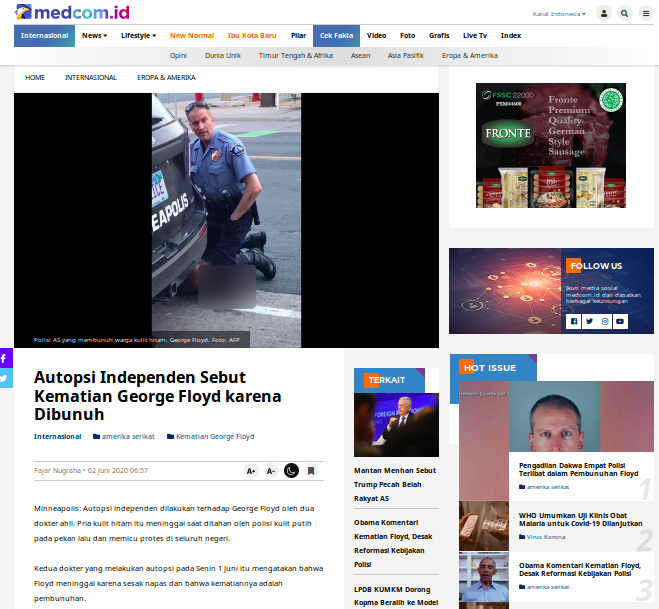Decrease font size with A- button
This screenshot has width=659, height=609.
[271, 470]
